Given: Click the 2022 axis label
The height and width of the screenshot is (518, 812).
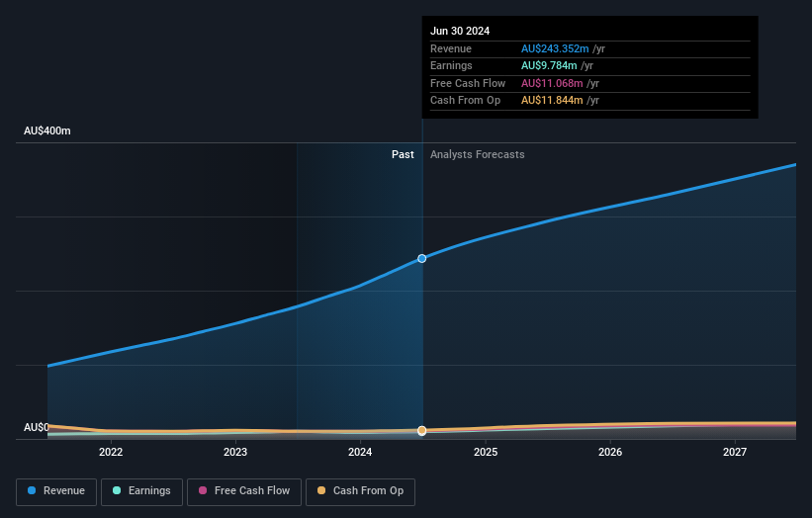Looking at the screenshot, I should point(111,452).
